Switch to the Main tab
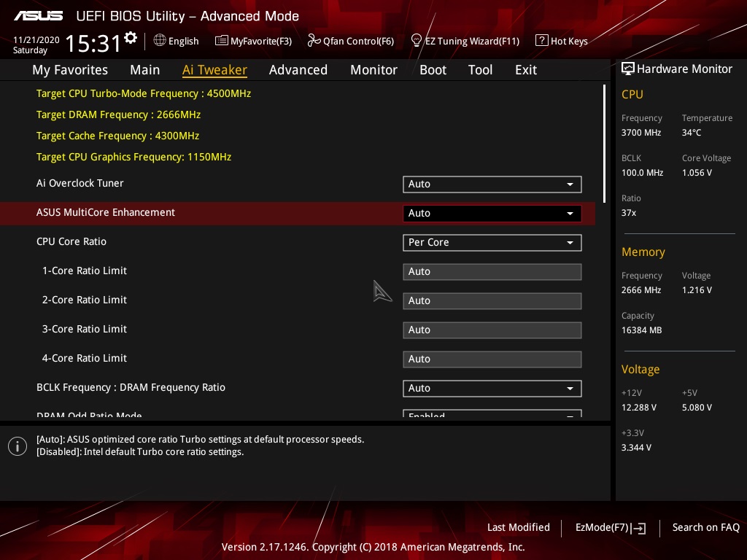Image resolution: width=747 pixels, height=560 pixels. (x=145, y=70)
